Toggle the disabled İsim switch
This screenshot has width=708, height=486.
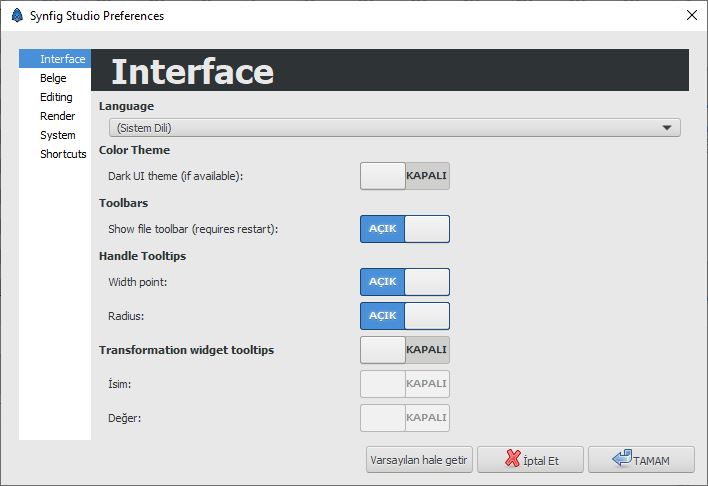click(405, 383)
